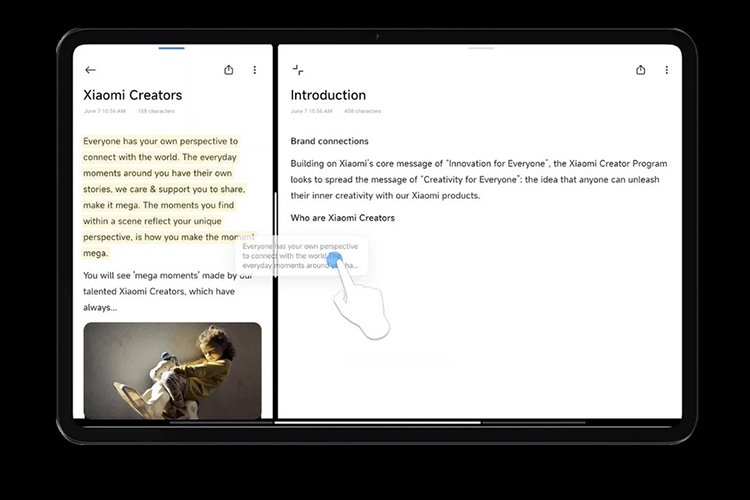Open more options in Xiaomi Creators note
750x500 pixels.
click(x=254, y=70)
